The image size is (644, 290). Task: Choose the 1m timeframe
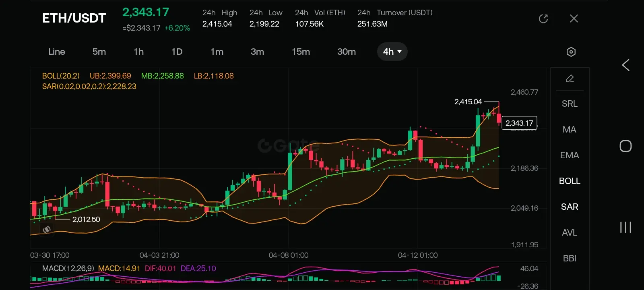[x=217, y=52]
